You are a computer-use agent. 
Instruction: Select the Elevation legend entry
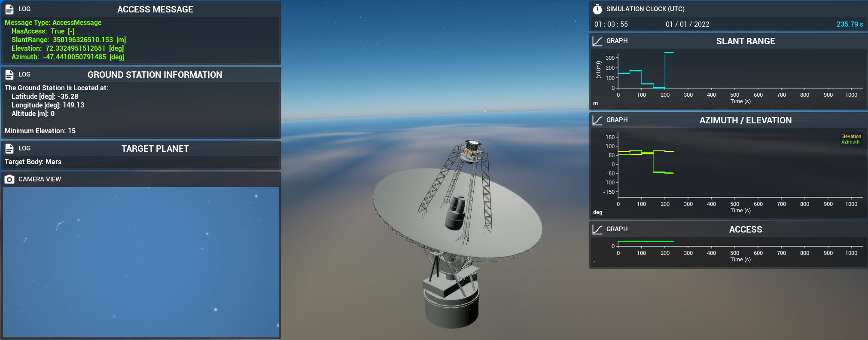pos(851,136)
